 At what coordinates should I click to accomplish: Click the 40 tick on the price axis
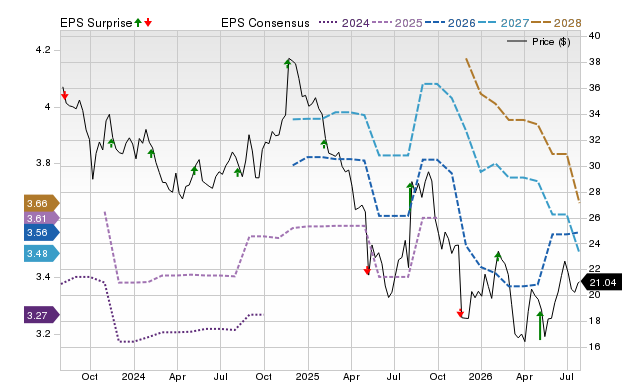[594, 36]
